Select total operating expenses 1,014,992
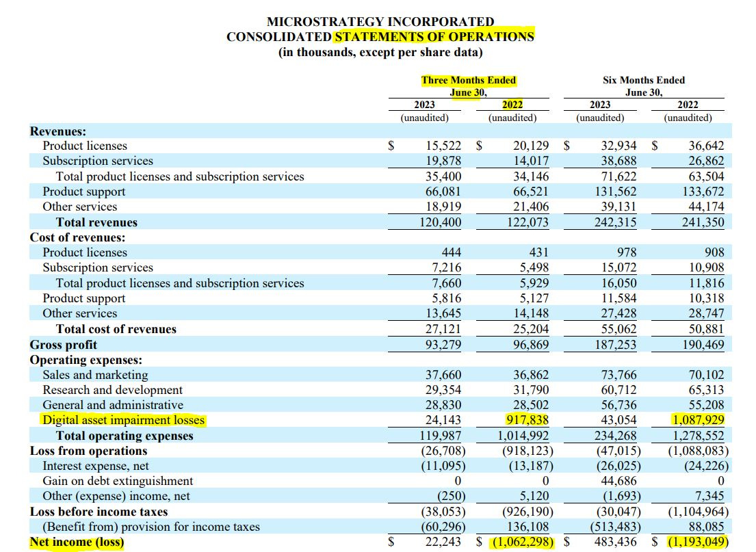Viewport: 756px width, 552px height. [523, 436]
